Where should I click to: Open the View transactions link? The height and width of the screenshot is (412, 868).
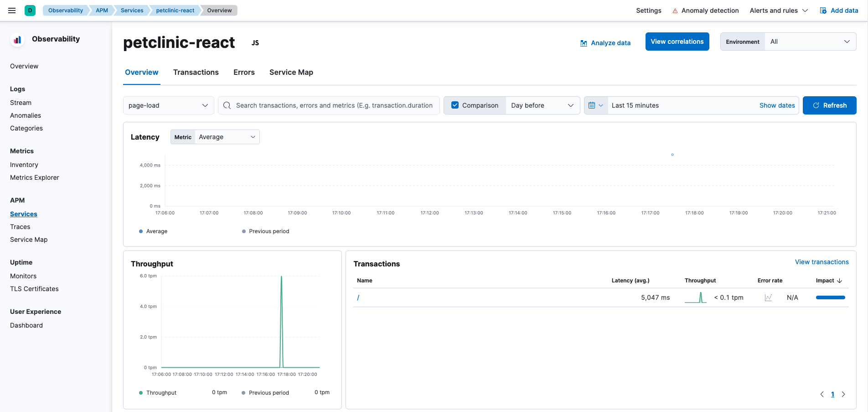pos(821,262)
